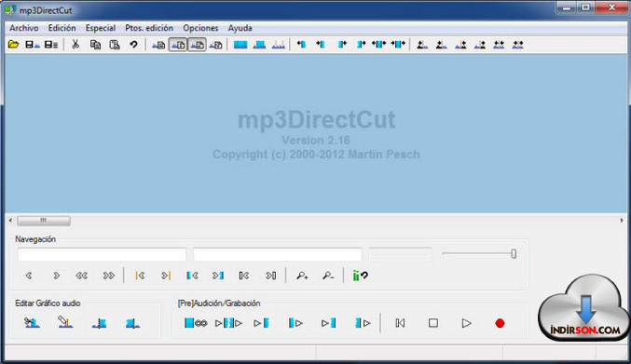The height and width of the screenshot is (364, 631).
Task: Click the save file disk icon
Action: [x=32, y=45]
